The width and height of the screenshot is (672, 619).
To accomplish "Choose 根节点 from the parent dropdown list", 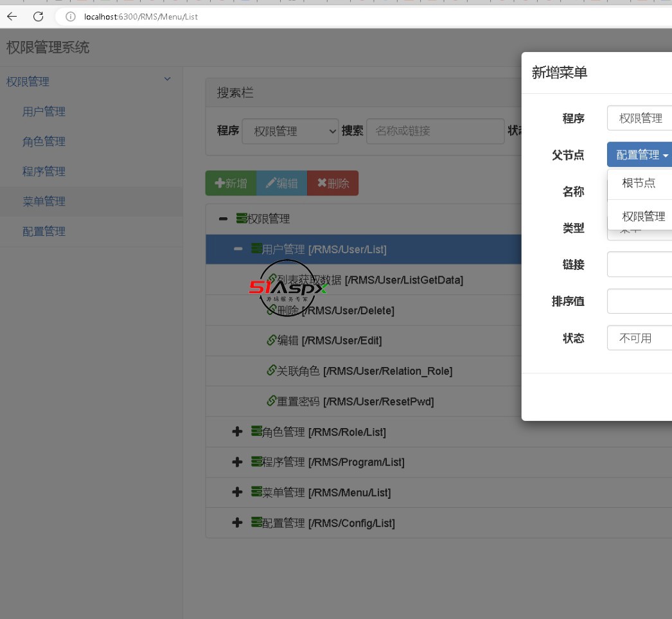I will (640, 183).
